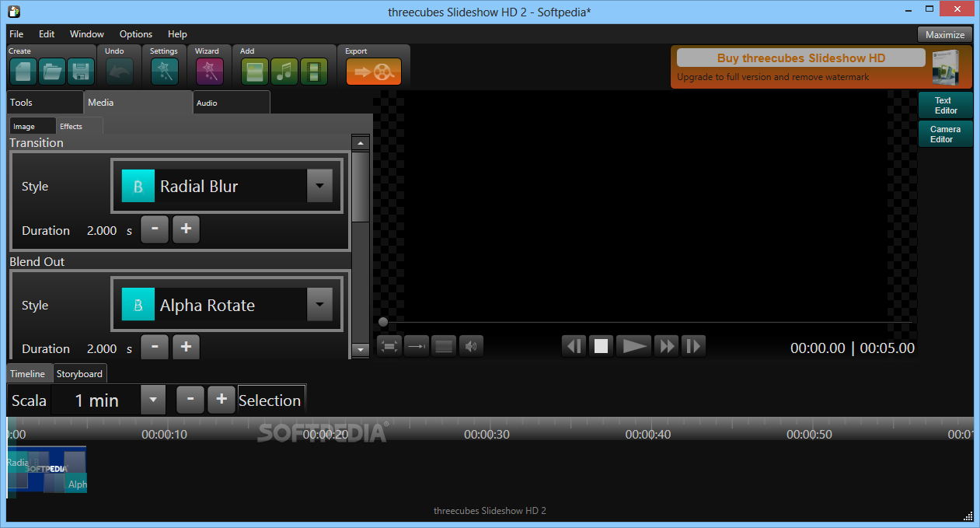The width and height of the screenshot is (980, 528).
Task: Open Settings with the teal wand icon
Action: point(164,72)
